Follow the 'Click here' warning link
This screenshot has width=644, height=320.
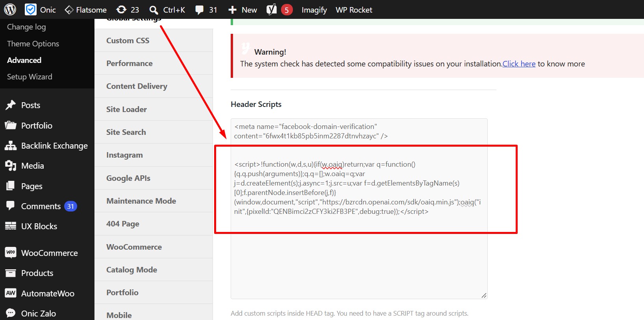(519, 64)
